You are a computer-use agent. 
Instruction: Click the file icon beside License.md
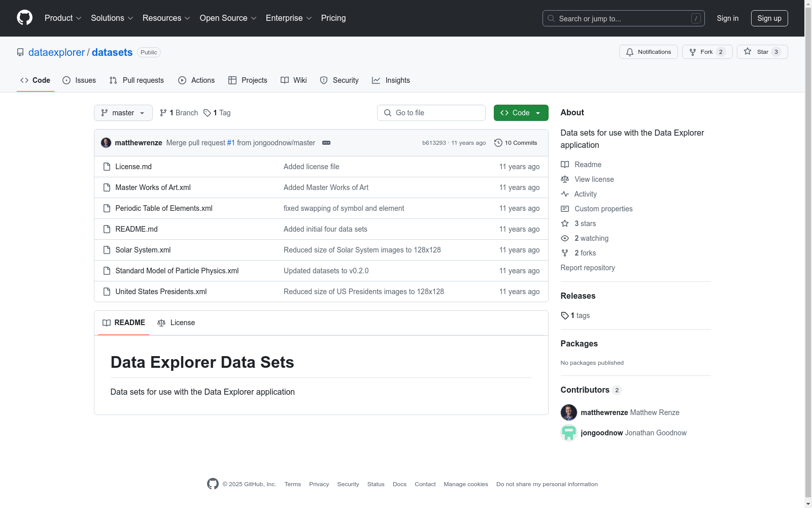tap(107, 167)
